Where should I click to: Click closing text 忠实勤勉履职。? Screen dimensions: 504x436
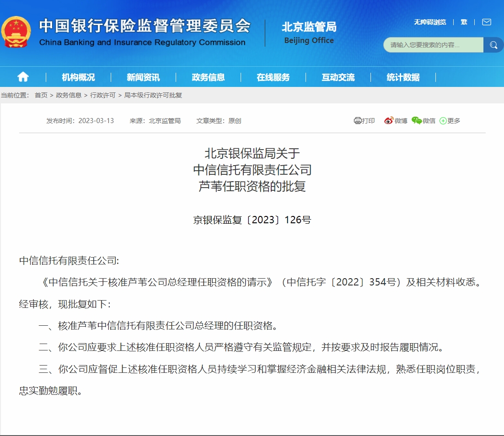coord(51,391)
